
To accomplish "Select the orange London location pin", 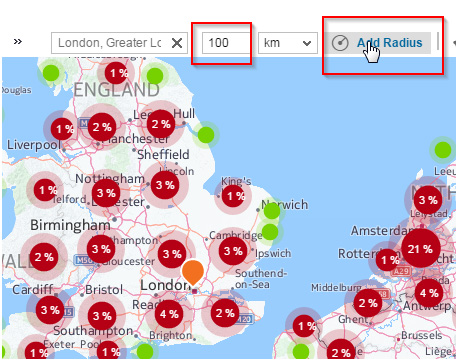I will 193,273.
